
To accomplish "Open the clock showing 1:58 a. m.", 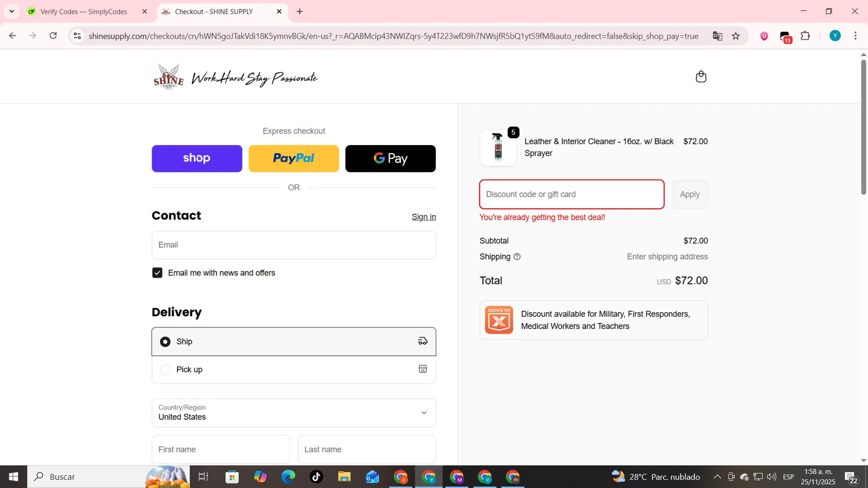I will point(818,477).
